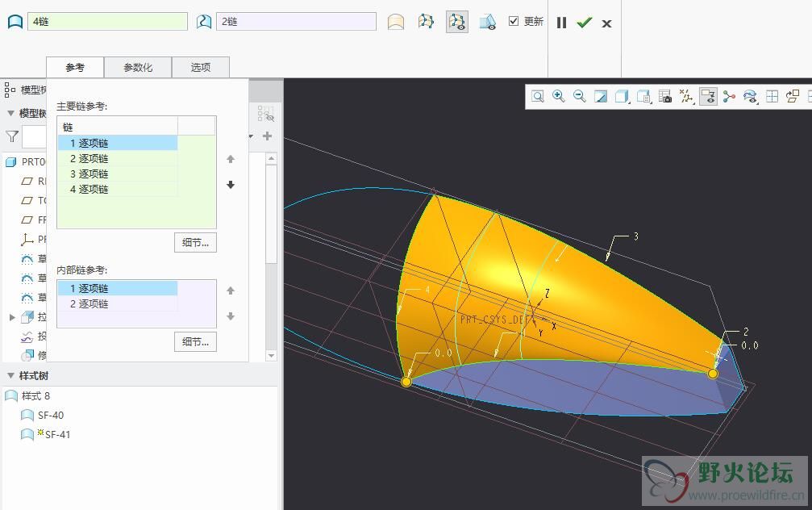Click the PRT_CSYS_DEF coordinate system label
Screen dimensions: 812x510
(x=493, y=320)
